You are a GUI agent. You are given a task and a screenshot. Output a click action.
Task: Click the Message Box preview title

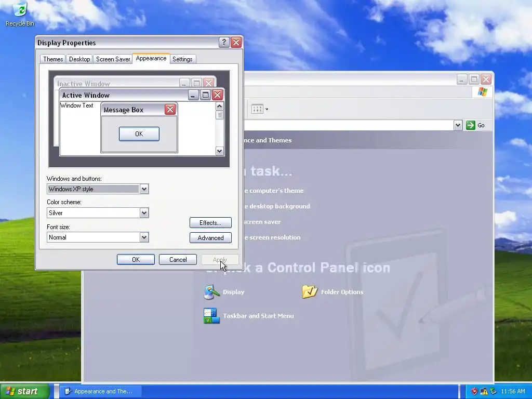tap(124, 110)
